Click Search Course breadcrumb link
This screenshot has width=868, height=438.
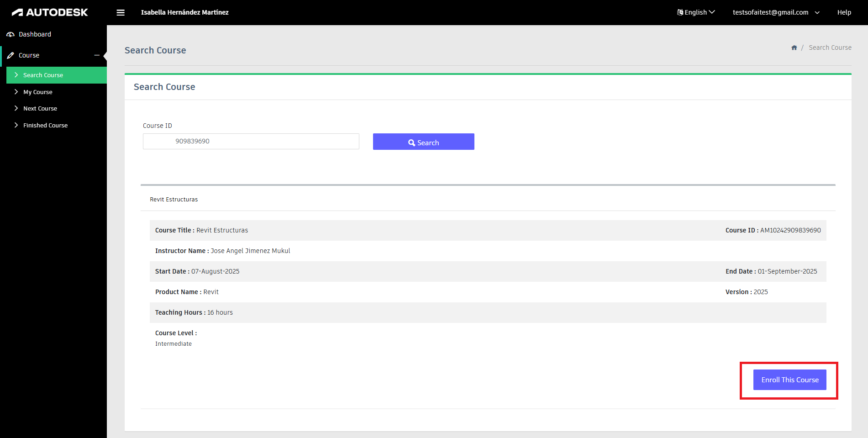click(830, 47)
